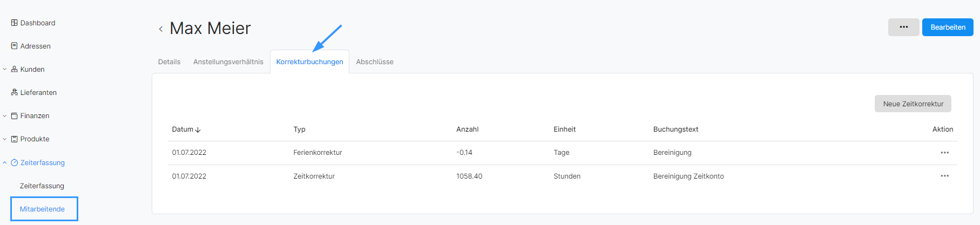Expand the Kunden menu chevron
Screen dimensions: 980x225
5,69
